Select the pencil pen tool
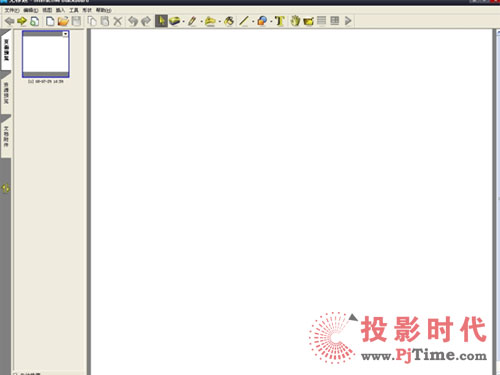 coord(192,21)
